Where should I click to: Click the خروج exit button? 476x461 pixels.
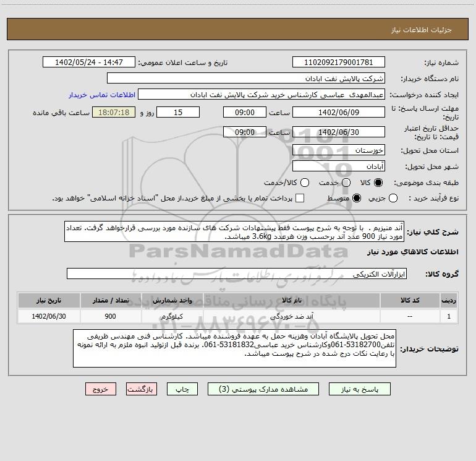(x=101, y=389)
